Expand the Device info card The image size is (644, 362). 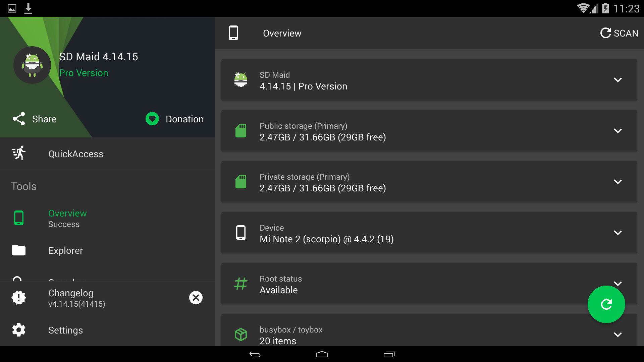click(x=618, y=233)
